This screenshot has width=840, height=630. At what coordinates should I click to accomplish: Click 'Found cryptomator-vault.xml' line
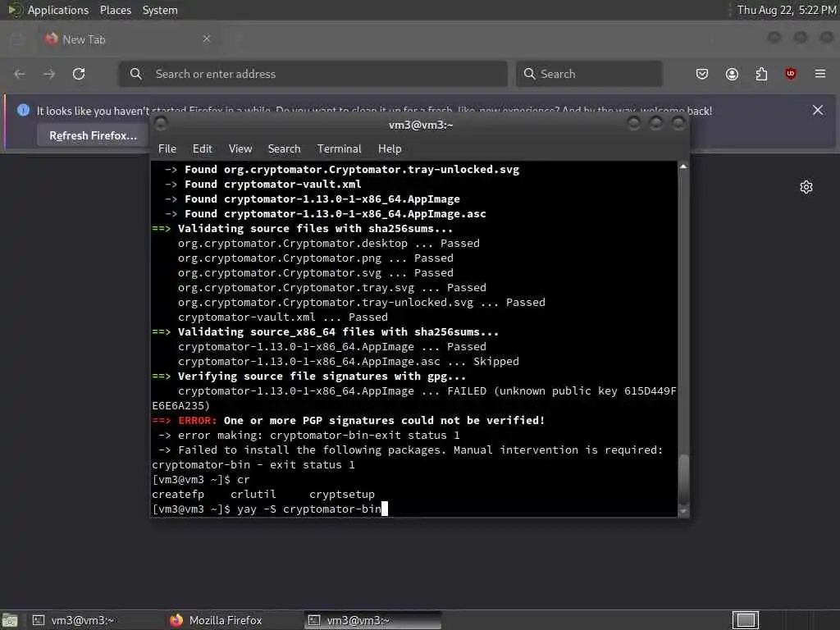tap(272, 185)
